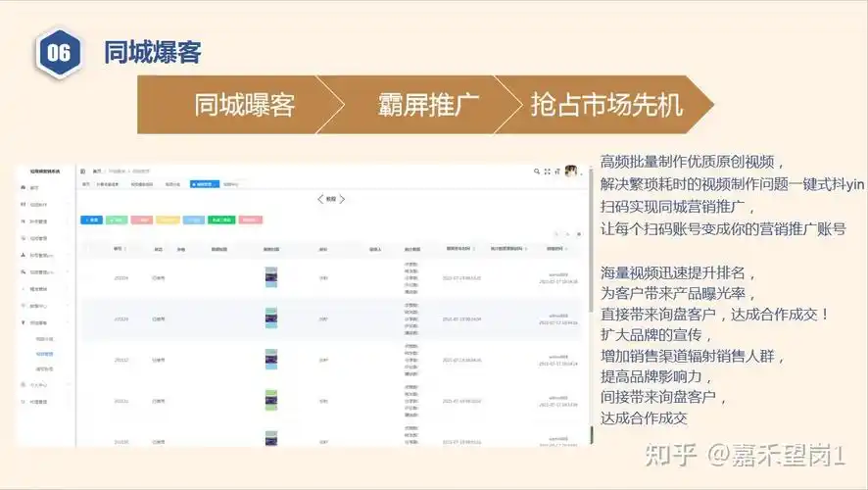The image size is (868, 490).
Task: Select the active blue tab in tag bar
Action: tap(205, 184)
